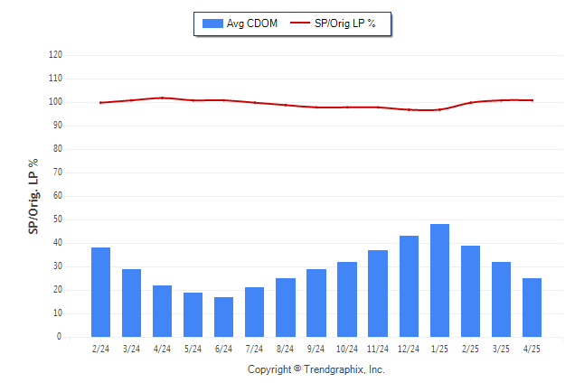Click the Copyright Trendgraphix, Inc. text
Image resolution: width=584 pixels, height=392 pixels.
[316, 369]
